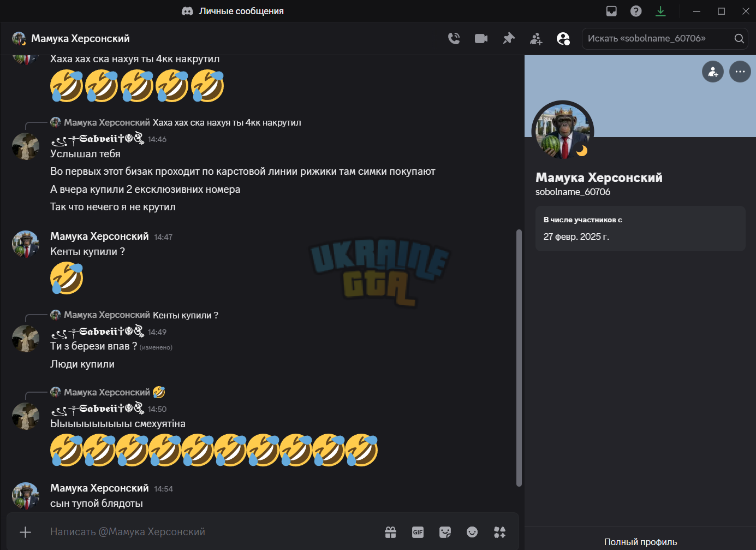Image resolution: width=756 pixels, height=550 pixels.
Task: Open the help question mark icon
Action: (x=636, y=11)
